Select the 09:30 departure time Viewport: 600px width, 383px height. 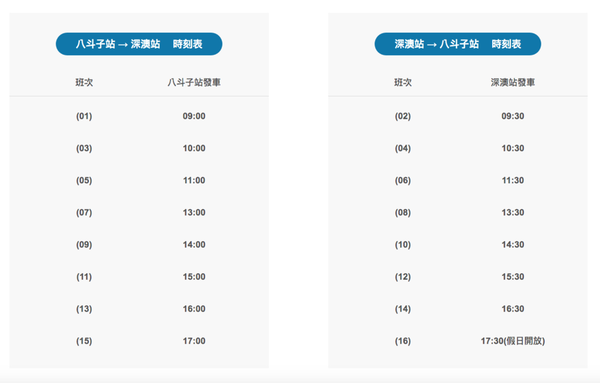click(513, 116)
